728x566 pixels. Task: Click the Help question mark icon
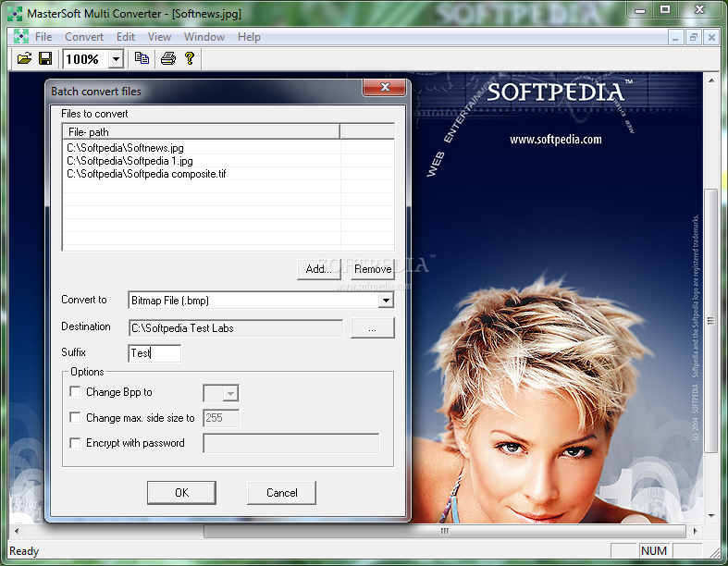pos(190,58)
